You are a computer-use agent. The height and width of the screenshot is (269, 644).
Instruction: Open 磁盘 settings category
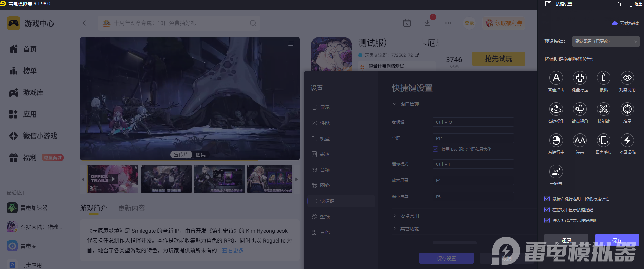320,154
